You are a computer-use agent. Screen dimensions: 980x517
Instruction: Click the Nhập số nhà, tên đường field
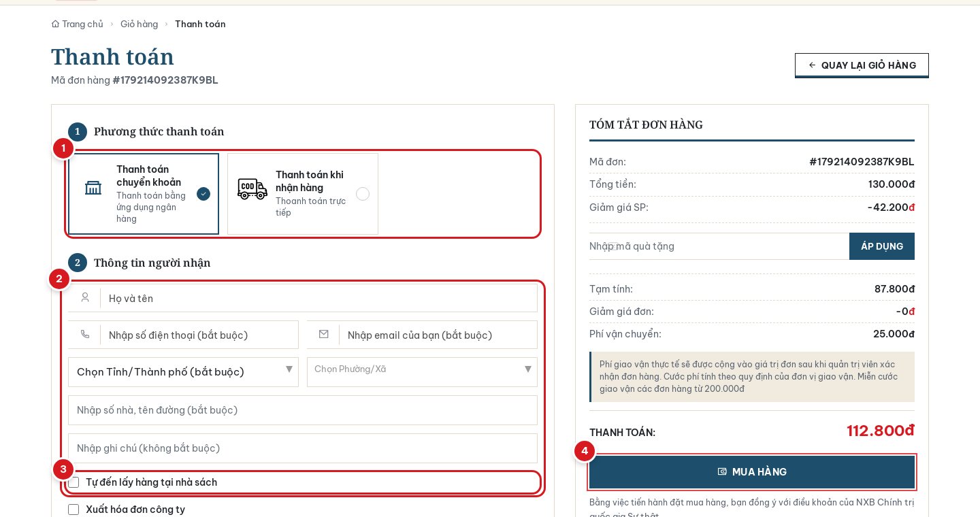click(x=303, y=410)
